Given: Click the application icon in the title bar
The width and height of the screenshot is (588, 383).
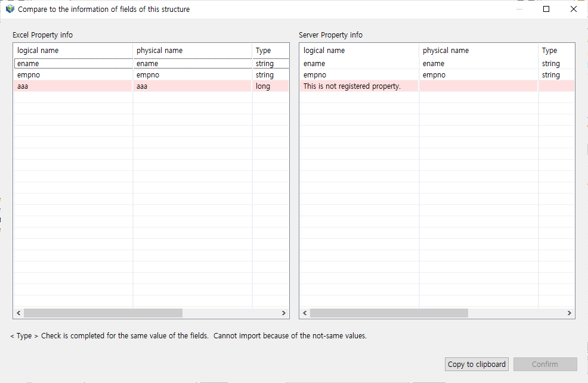Looking at the screenshot, I should [10, 9].
